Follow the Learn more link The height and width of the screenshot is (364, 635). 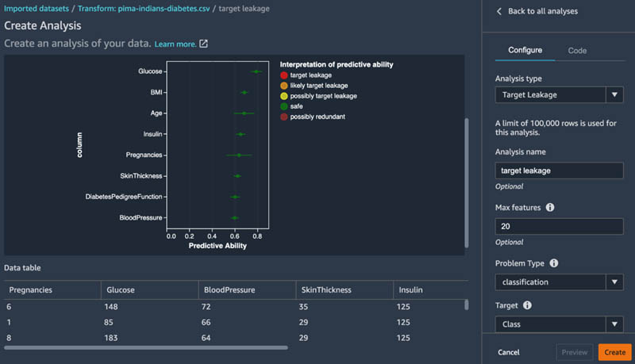point(175,44)
